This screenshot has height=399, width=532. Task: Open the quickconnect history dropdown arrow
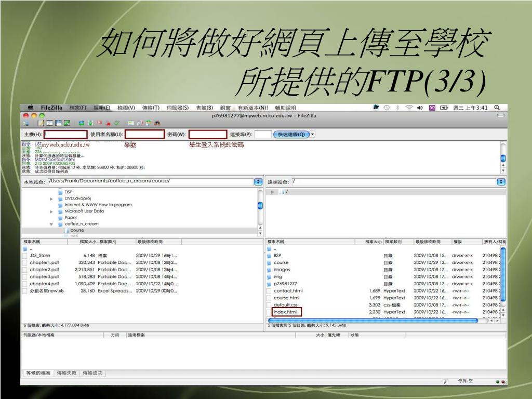[312, 135]
